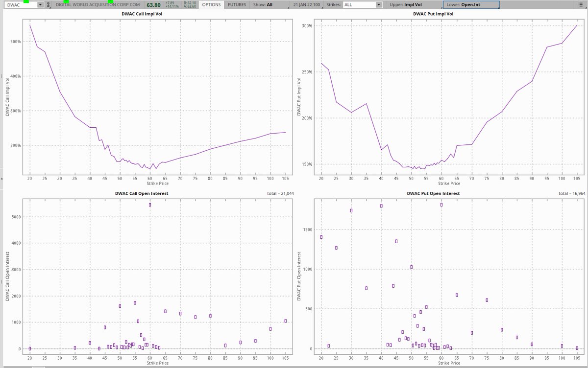Switch to the FUTURES tab

click(237, 4)
